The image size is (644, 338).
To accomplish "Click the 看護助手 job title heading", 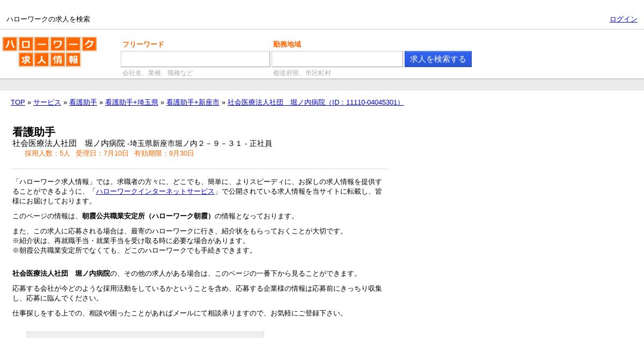I will pos(34,132).
